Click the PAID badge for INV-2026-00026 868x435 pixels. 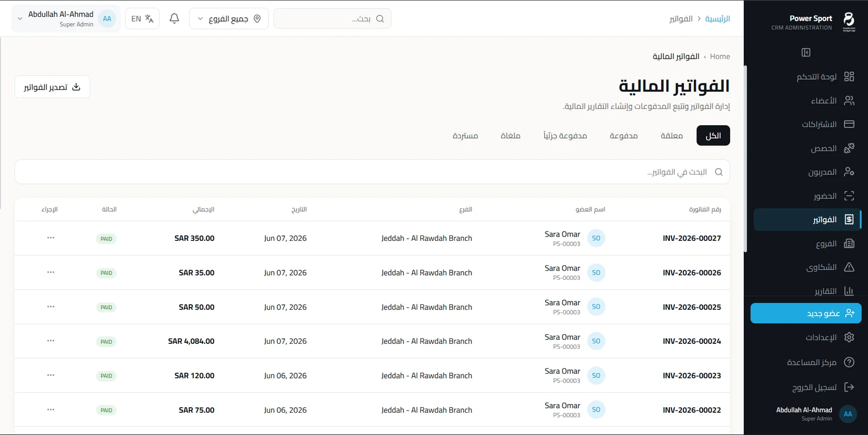coord(106,273)
